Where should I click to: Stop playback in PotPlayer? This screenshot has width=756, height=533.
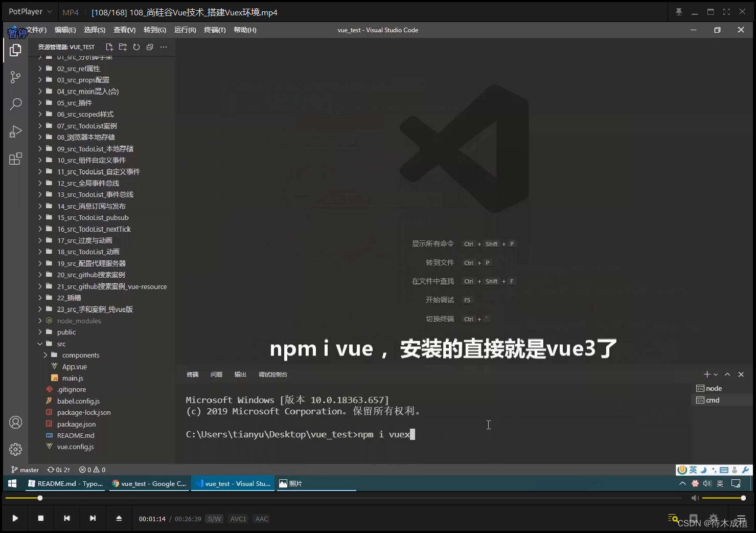(41, 518)
